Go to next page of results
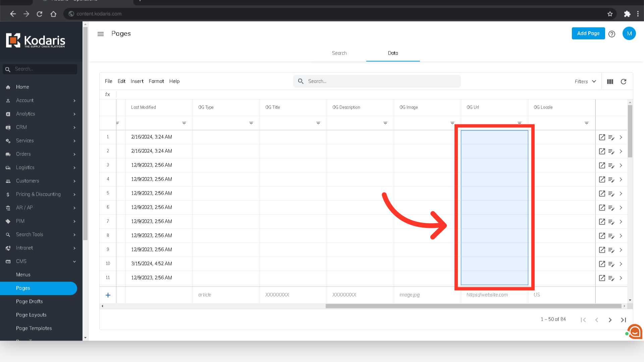The height and width of the screenshot is (362, 644). pos(610,320)
